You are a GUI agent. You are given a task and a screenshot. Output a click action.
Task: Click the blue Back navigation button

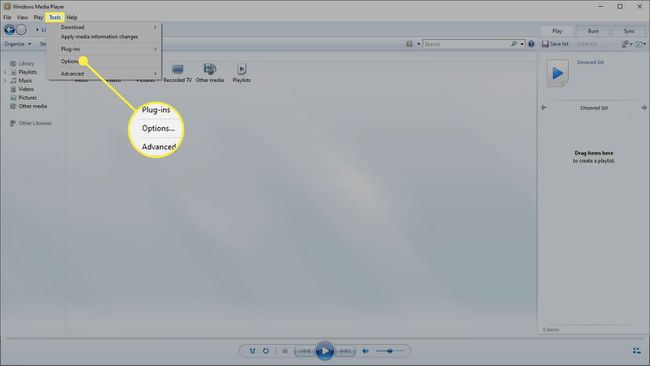[x=9, y=30]
